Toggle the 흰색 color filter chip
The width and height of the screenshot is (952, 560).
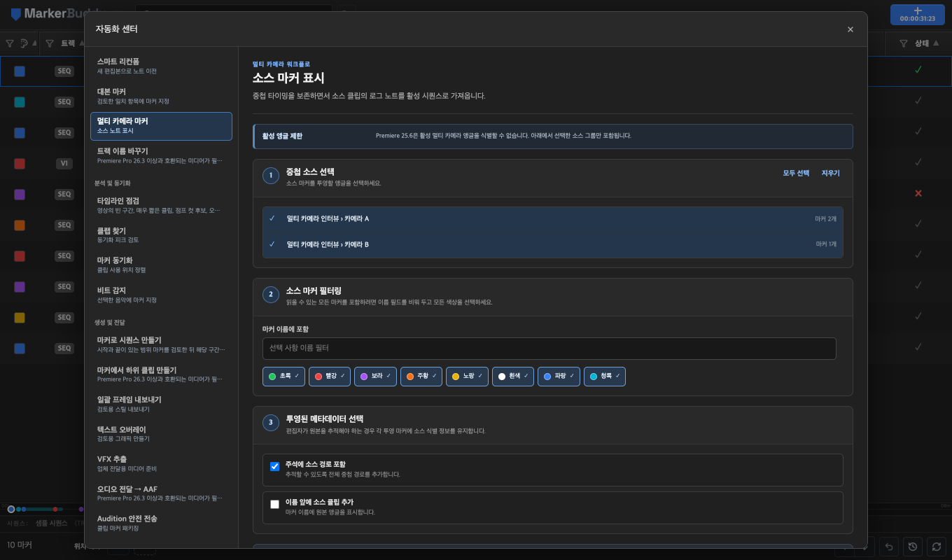pos(513,377)
